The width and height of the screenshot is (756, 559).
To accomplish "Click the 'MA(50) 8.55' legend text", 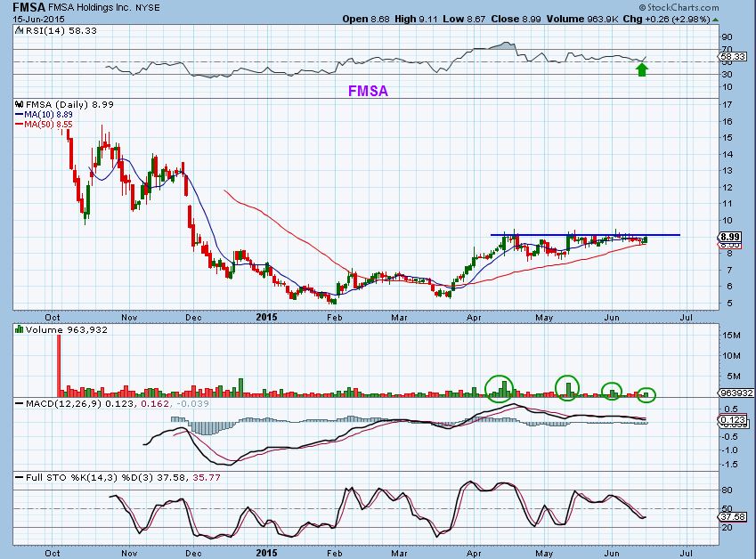I will click(48, 125).
